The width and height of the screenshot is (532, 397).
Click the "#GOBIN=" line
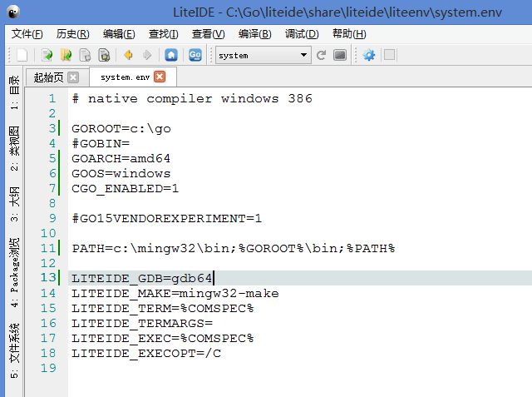click(x=101, y=144)
